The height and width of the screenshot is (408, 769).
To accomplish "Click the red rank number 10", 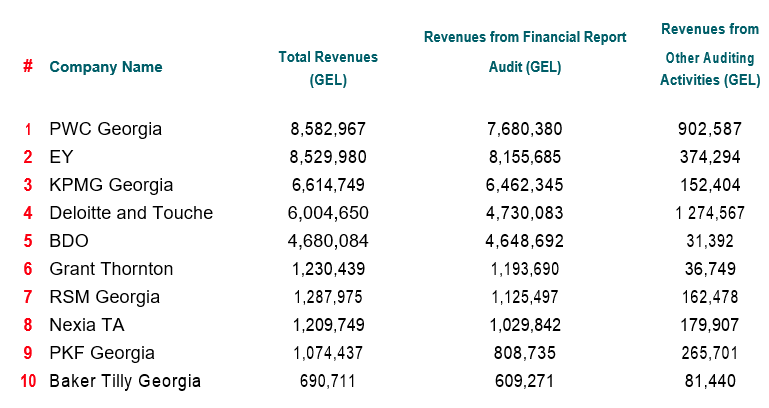I will [28, 381].
